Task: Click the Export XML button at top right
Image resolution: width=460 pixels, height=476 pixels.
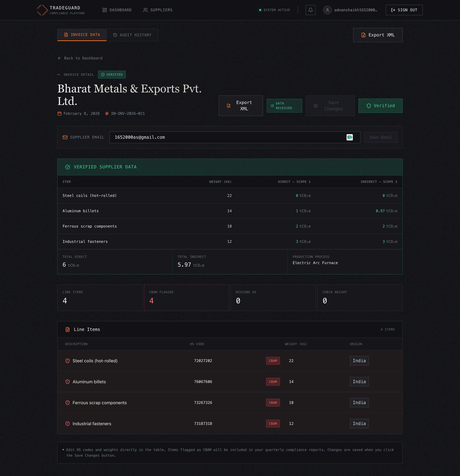Action: tap(378, 35)
